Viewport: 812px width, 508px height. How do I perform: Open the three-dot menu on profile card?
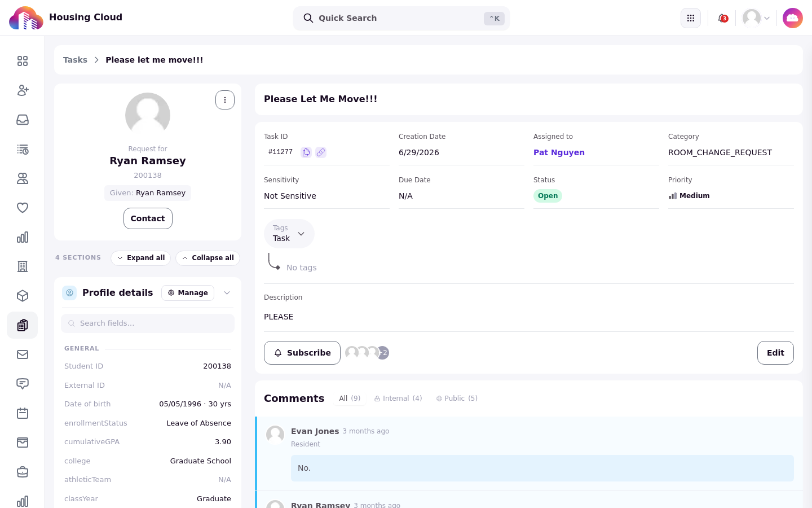[225, 100]
